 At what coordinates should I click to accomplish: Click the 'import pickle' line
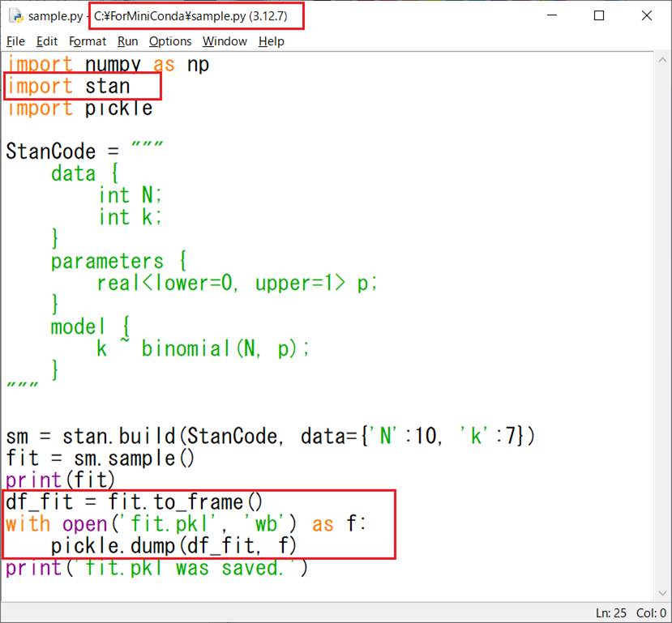click(79, 108)
